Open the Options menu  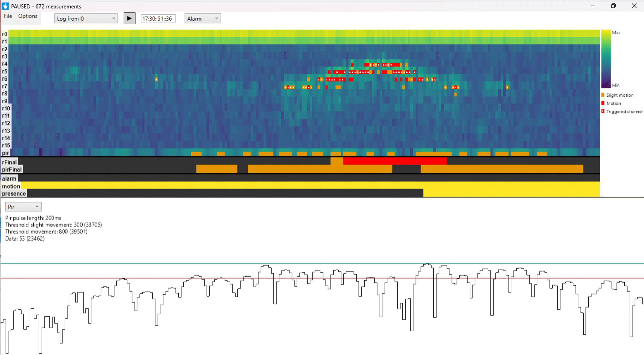(x=27, y=16)
